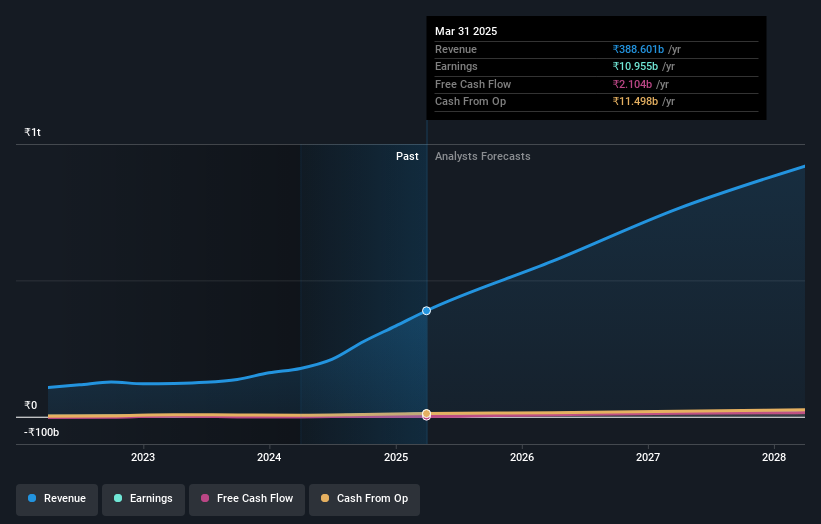Image resolution: width=821 pixels, height=524 pixels.
Task: Click the blue Revenue data point marker
Action: [x=427, y=311]
